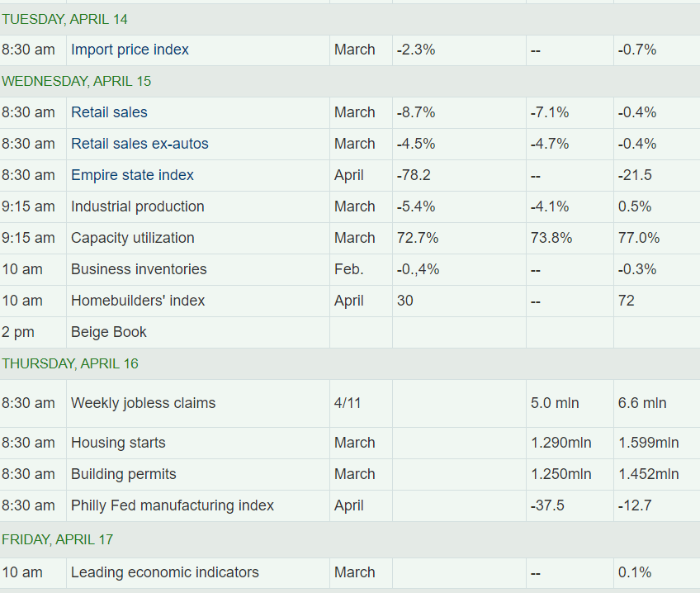This screenshot has width=700, height=593.
Task: Open the Import price index link
Action: point(130,50)
